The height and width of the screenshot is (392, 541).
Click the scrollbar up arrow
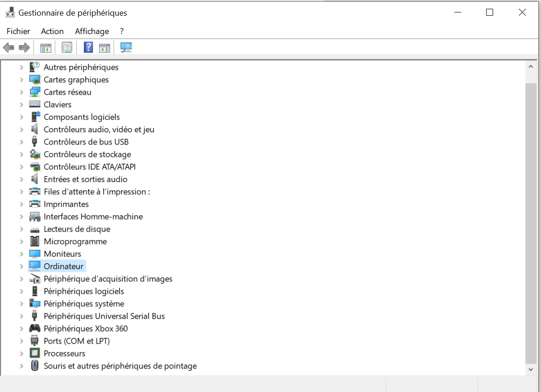click(531, 66)
